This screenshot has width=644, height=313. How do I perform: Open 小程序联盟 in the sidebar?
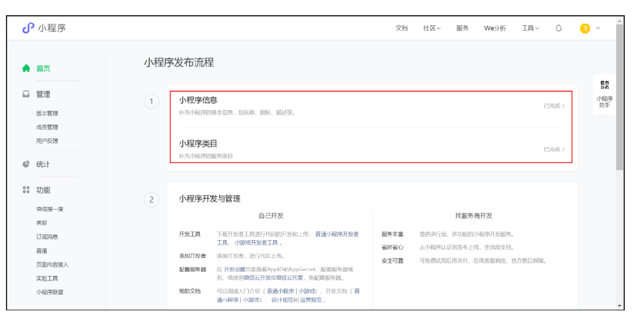click(50, 292)
